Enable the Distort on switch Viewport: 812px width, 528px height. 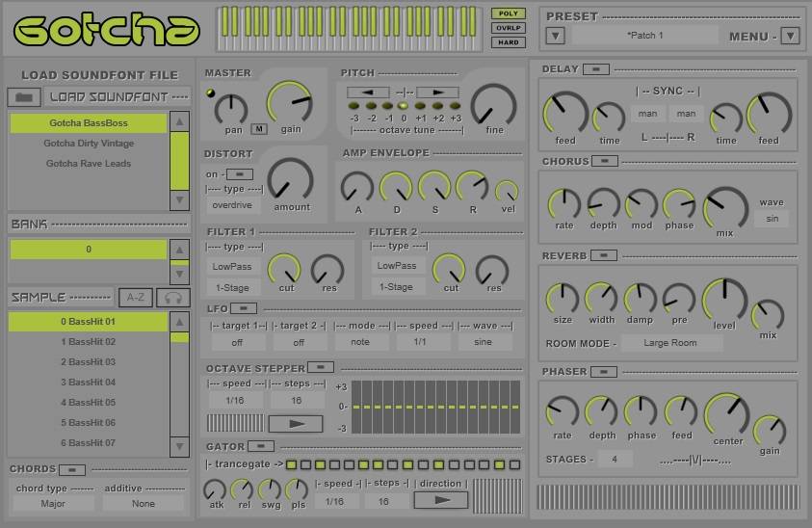(x=238, y=174)
